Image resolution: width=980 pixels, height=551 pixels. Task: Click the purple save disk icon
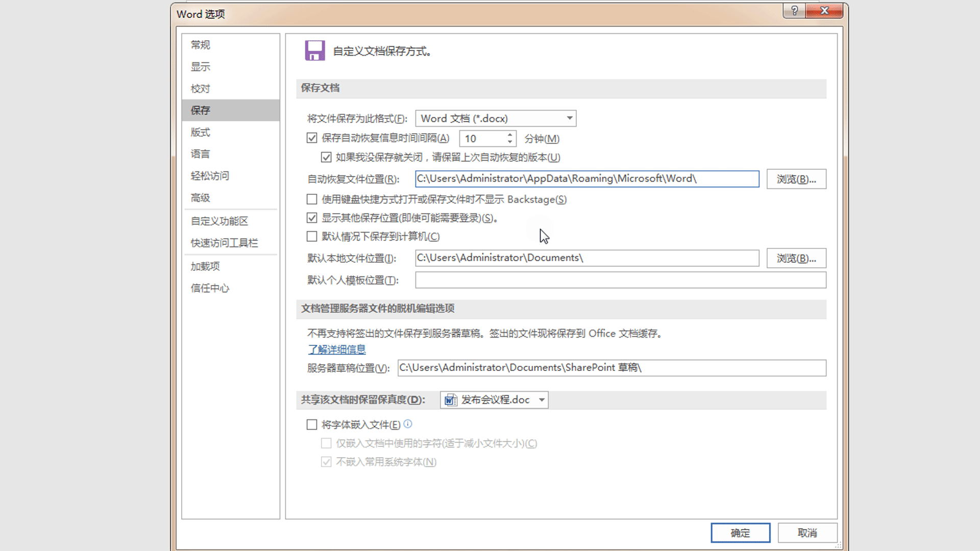click(315, 51)
